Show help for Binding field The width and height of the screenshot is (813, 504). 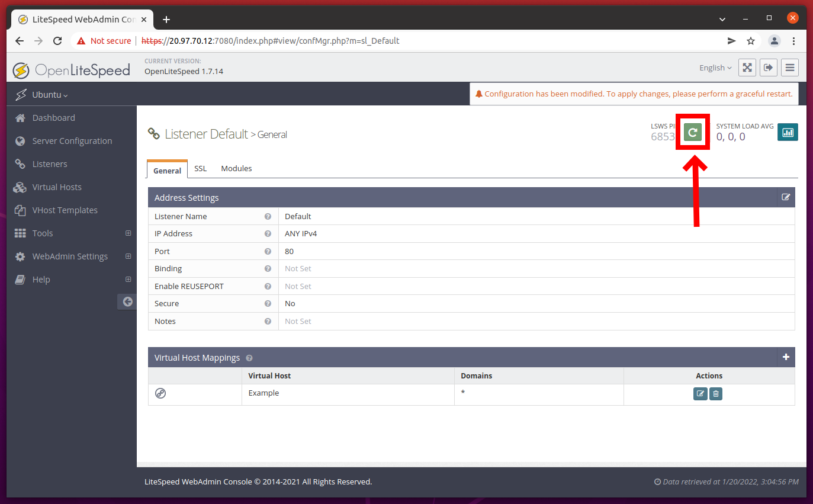point(268,269)
